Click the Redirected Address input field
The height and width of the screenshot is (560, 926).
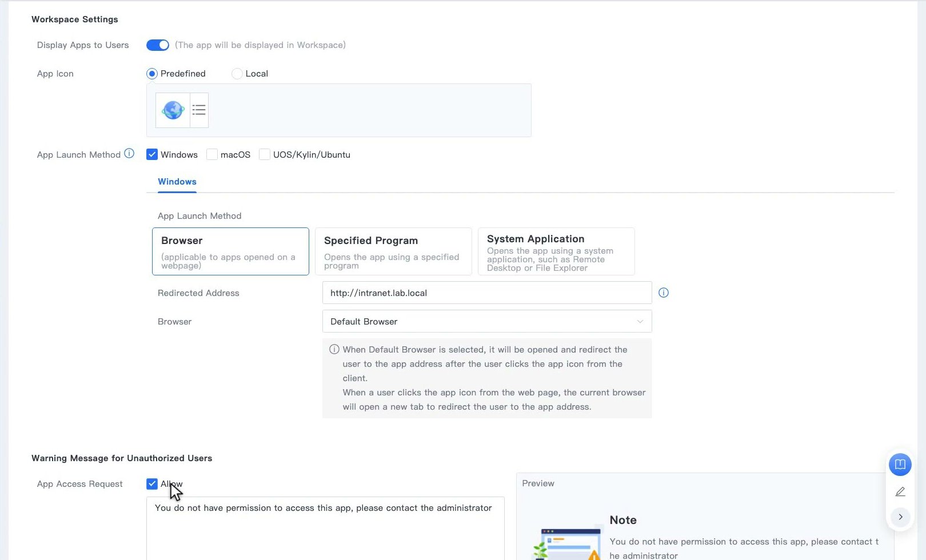coord(487,293)
